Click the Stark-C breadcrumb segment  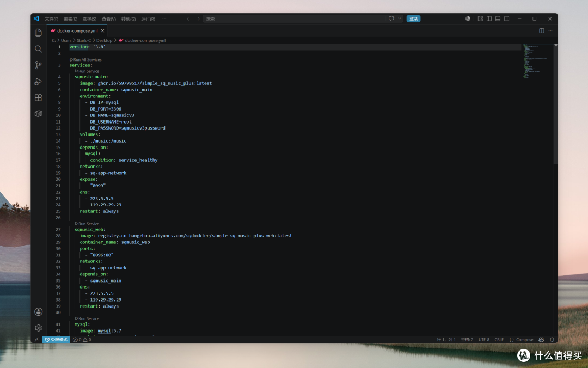(84, 40)
